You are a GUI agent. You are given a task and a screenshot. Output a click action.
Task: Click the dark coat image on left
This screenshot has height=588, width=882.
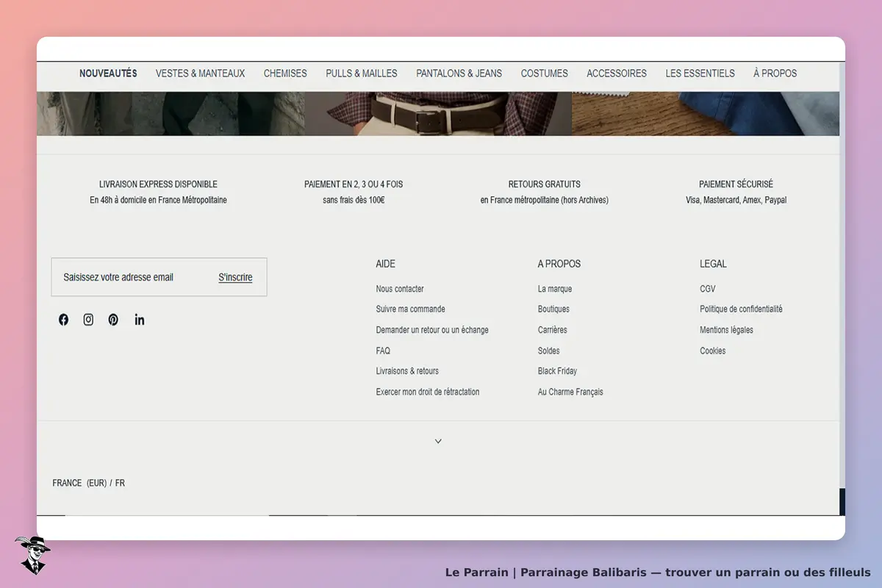coord(171,114)
